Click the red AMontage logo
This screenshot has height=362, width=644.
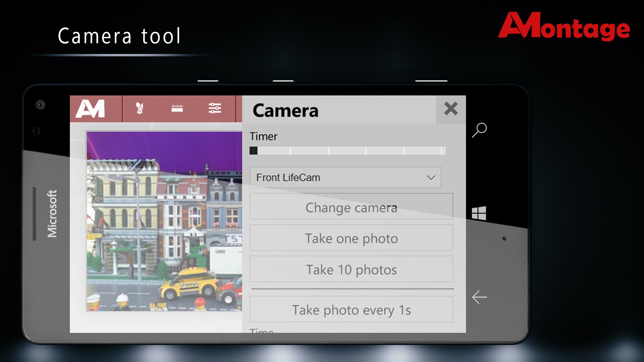coord(564,27)
